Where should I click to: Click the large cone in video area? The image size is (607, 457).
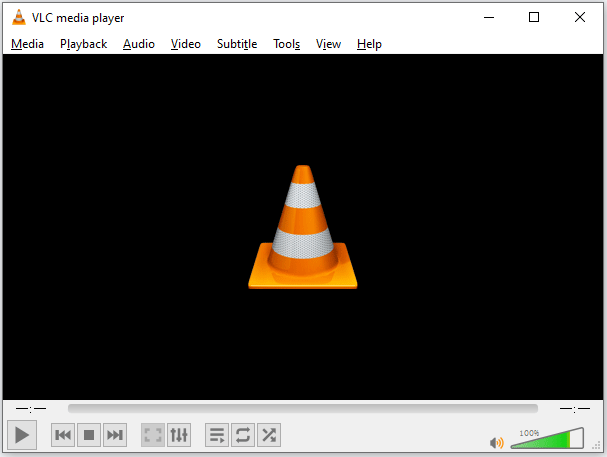(x=303, y=227)
